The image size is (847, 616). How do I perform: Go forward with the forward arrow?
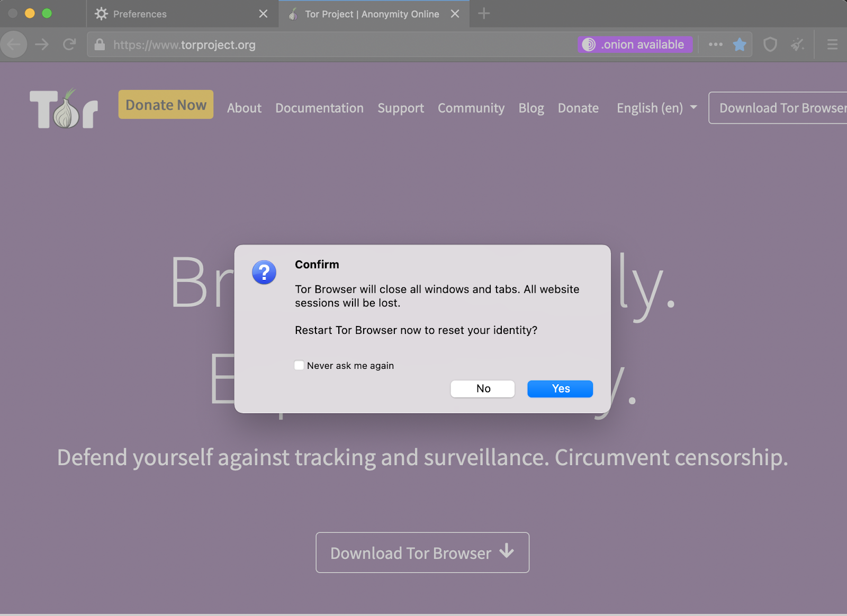pos(42,44)
